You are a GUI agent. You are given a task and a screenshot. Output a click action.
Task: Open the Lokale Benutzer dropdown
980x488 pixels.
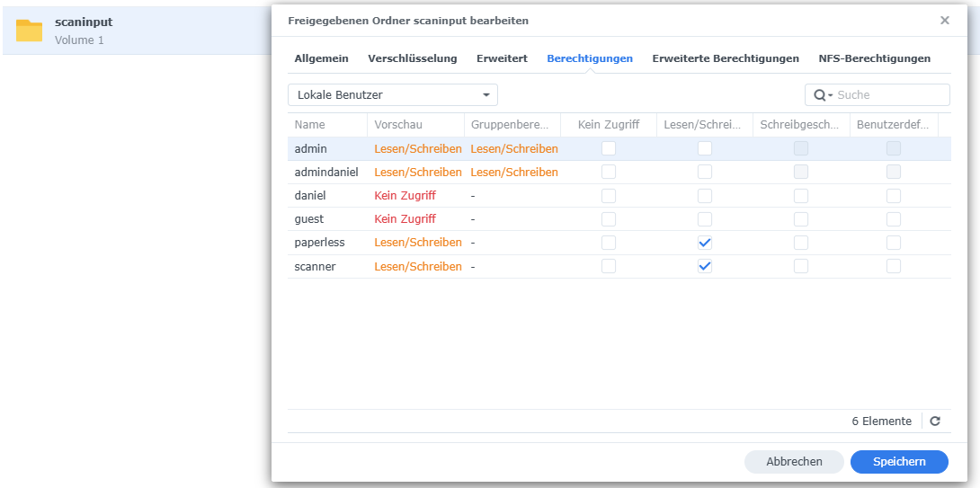pyautogui.click(x=393, y=95)
